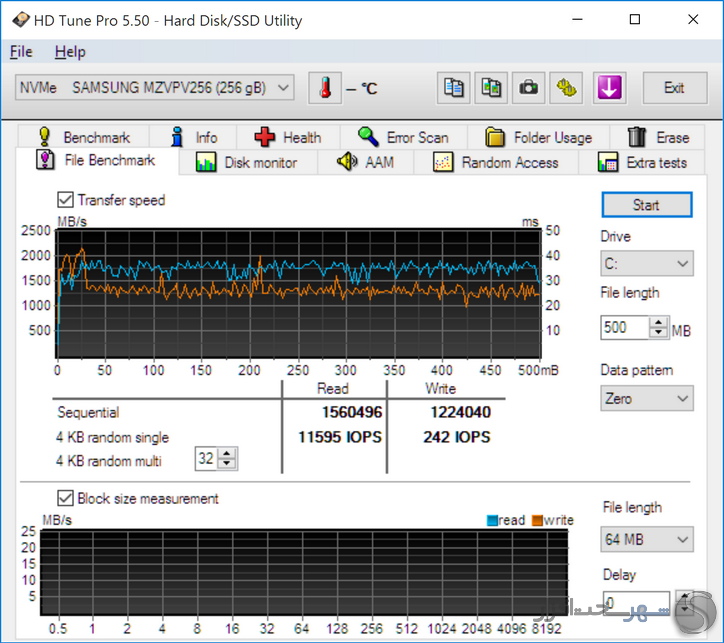Click the 4 KB random multi 32 field
Image resolution: width=724 pixels, height=643 pixels.
coord(206,458)
